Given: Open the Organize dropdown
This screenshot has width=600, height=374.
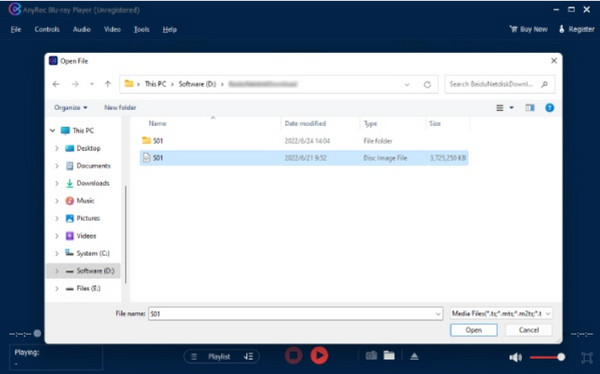Looking at the screenshot, I should point(71,108).
